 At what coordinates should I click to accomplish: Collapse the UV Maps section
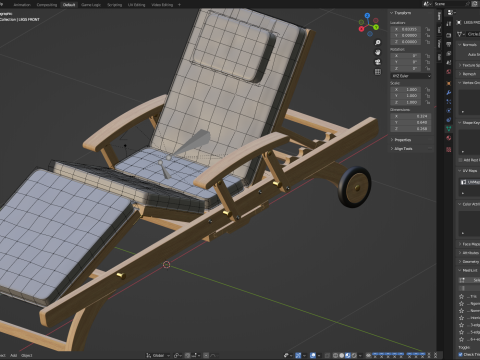tap(468, 171)
